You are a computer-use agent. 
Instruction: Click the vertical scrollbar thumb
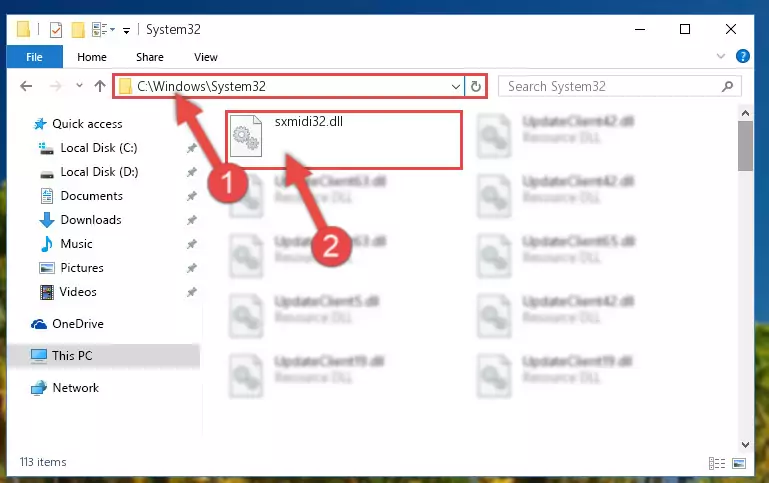745,146
